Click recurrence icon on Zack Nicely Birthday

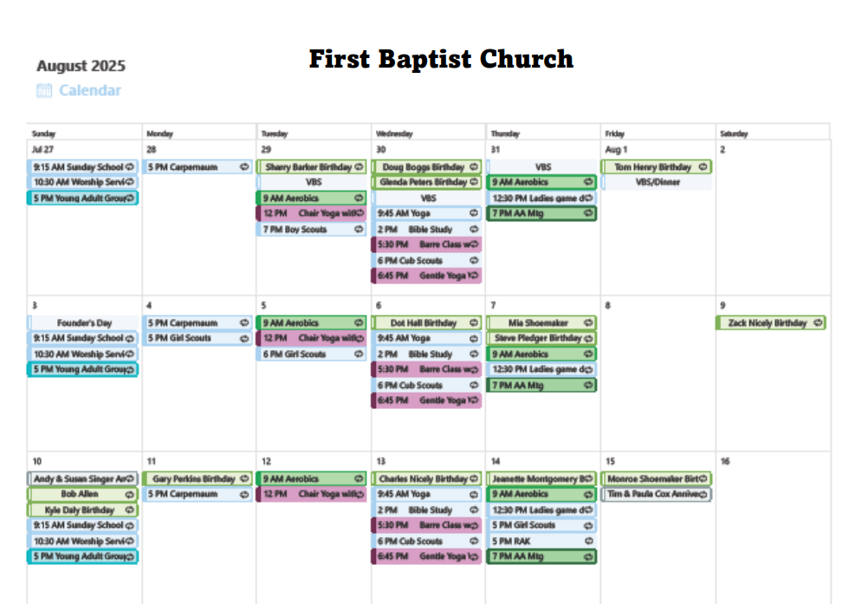pos(818,322)
